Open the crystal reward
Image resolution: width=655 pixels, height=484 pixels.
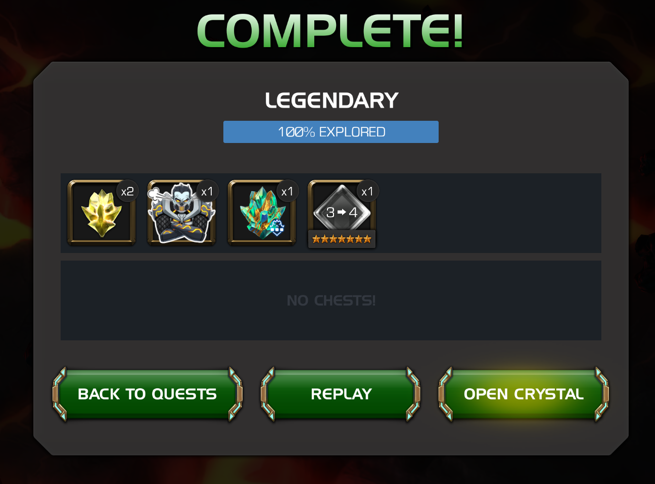[523, 394]
